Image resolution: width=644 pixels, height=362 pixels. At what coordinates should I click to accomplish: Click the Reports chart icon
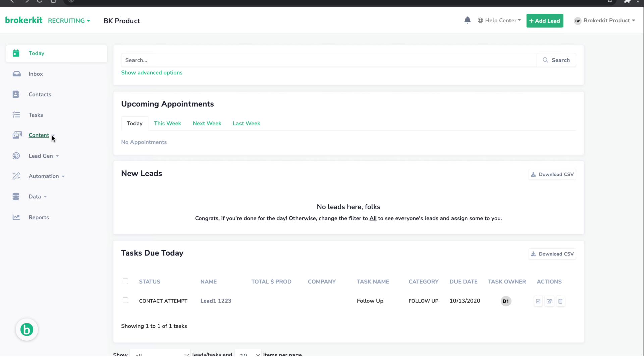[16, 217]
